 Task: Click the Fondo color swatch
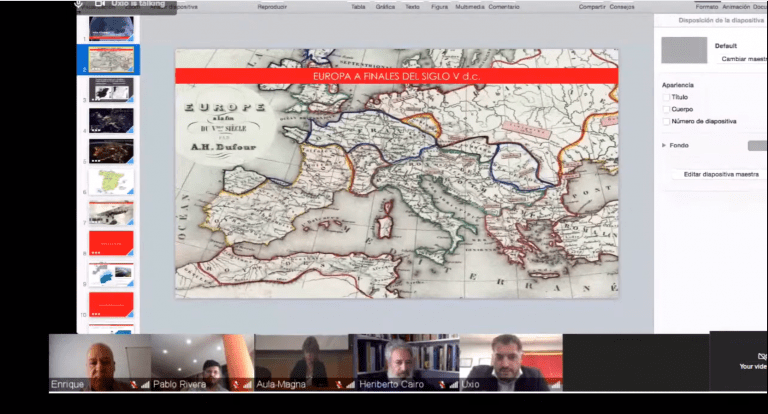(757, 146)
